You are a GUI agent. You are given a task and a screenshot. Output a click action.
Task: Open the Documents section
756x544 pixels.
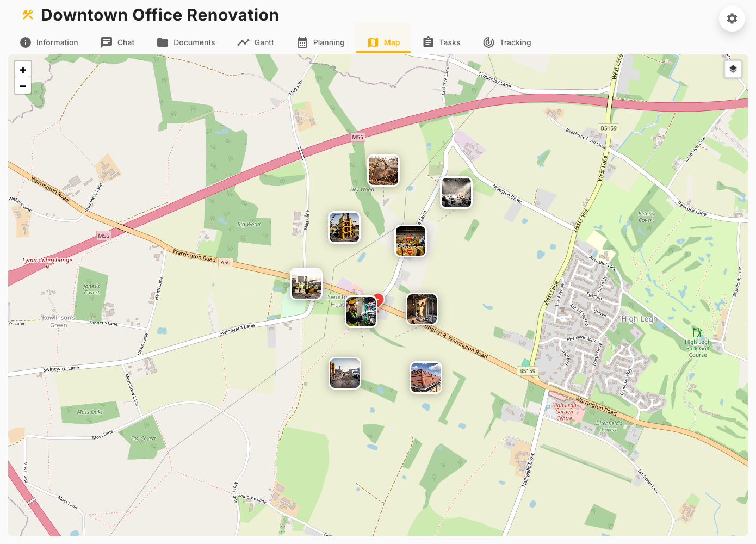tap(186, 42)
